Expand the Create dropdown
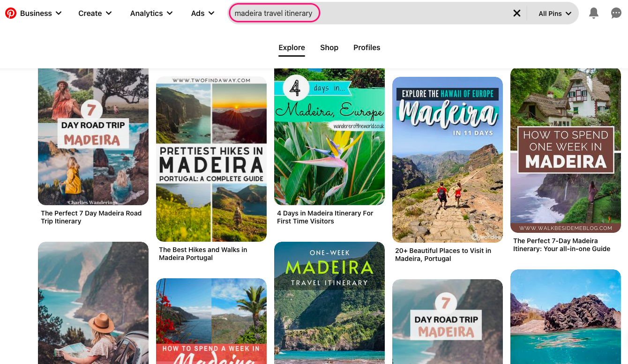Screen dimensions: 628x364 pyautogui.click(x=95, y=13)
